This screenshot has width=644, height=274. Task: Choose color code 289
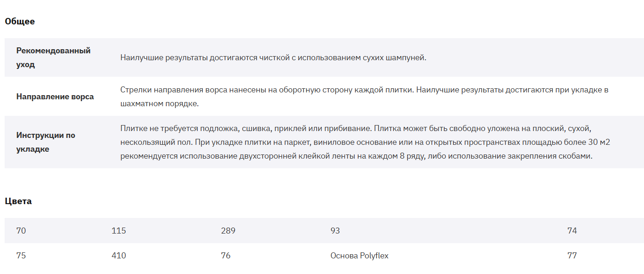tap(228, 231)
